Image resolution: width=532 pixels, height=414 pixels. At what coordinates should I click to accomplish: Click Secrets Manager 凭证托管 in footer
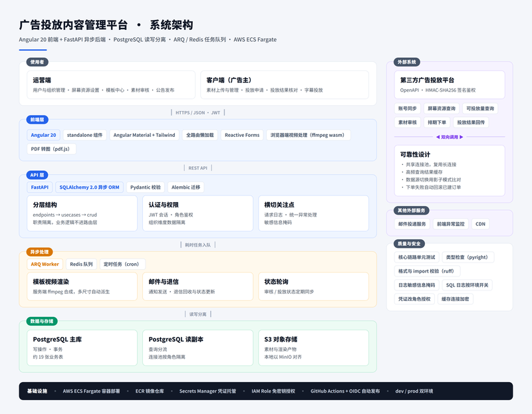pyautogui.click(x=207, y=391)
